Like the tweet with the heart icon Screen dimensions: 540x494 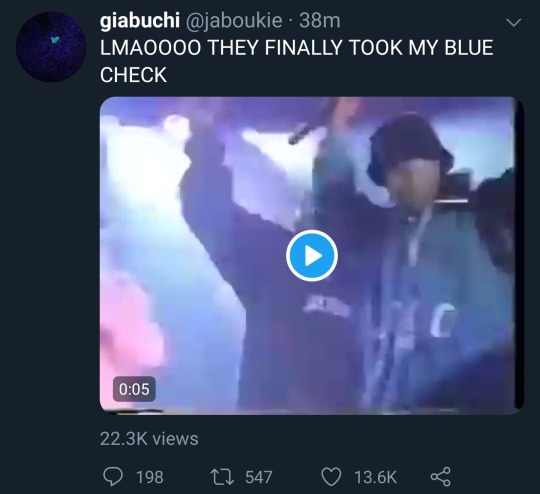tap(331, 477)
